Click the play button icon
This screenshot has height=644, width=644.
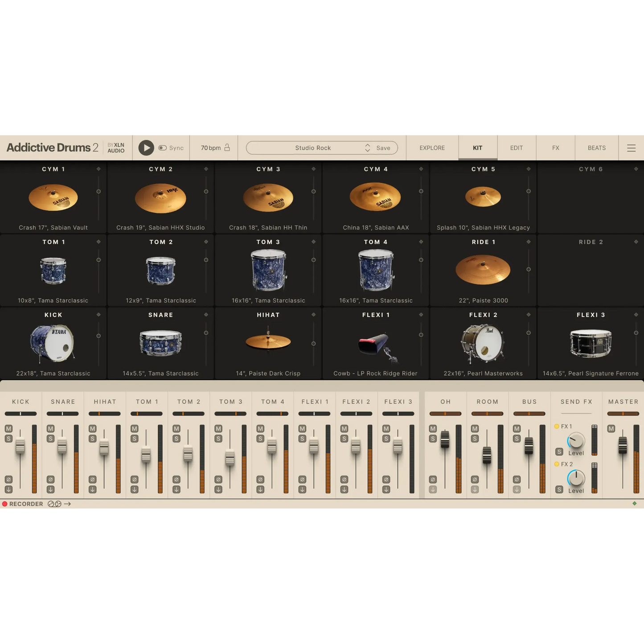click(146, 148)
